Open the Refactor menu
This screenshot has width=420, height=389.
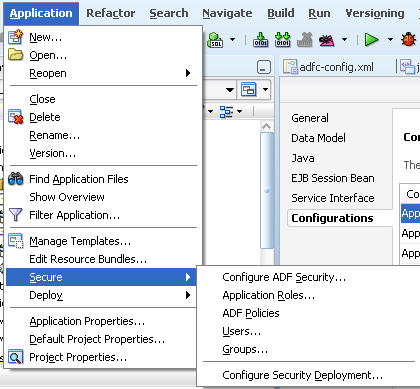click(x=111, y=13)
